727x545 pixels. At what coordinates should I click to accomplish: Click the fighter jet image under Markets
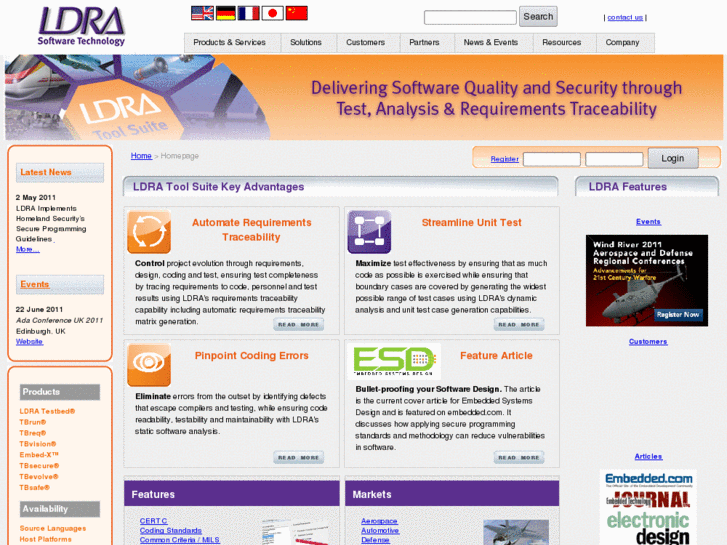pos(516,532)
